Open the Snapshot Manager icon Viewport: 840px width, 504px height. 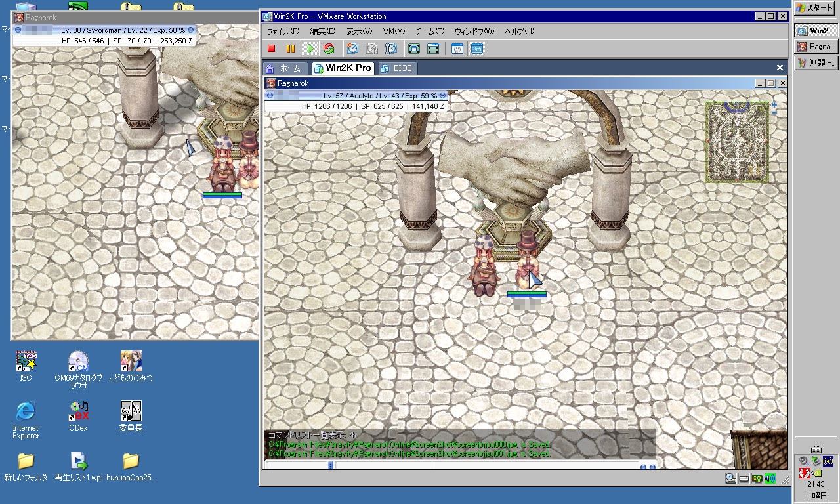391,49
